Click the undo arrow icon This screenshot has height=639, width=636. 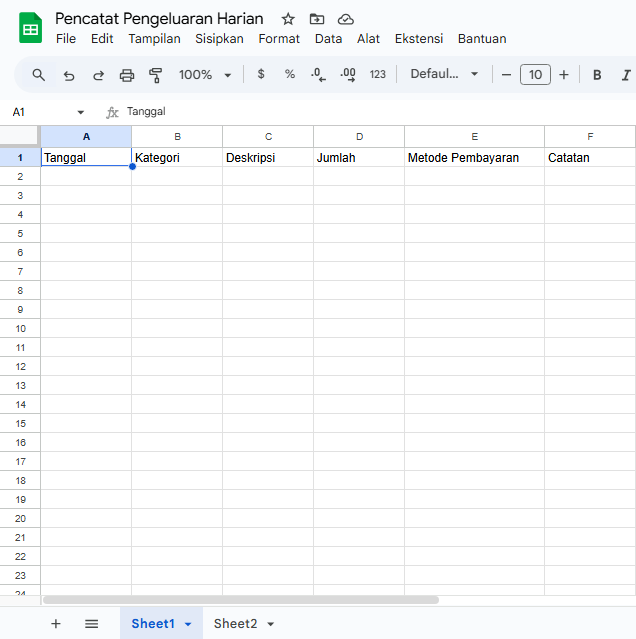[69, 75]
